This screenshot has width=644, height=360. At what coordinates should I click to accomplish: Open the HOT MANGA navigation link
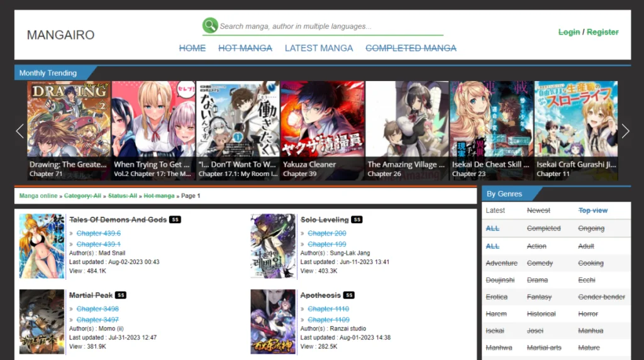(x=245, y=48)
